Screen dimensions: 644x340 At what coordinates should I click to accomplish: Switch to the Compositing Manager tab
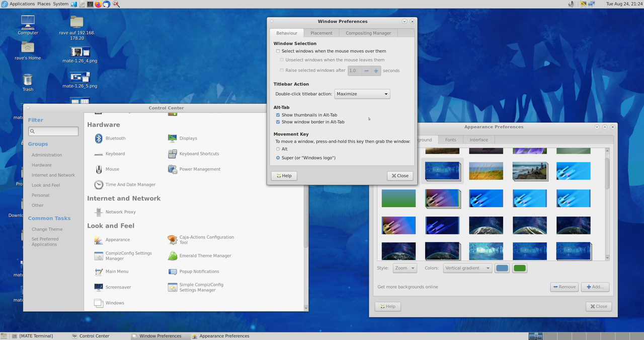(x=368, y=33)
